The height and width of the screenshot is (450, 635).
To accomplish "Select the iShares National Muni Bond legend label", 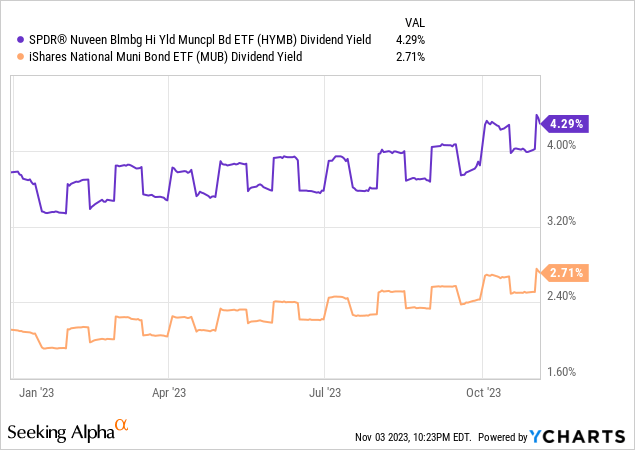I will click(x=173, y=56).
